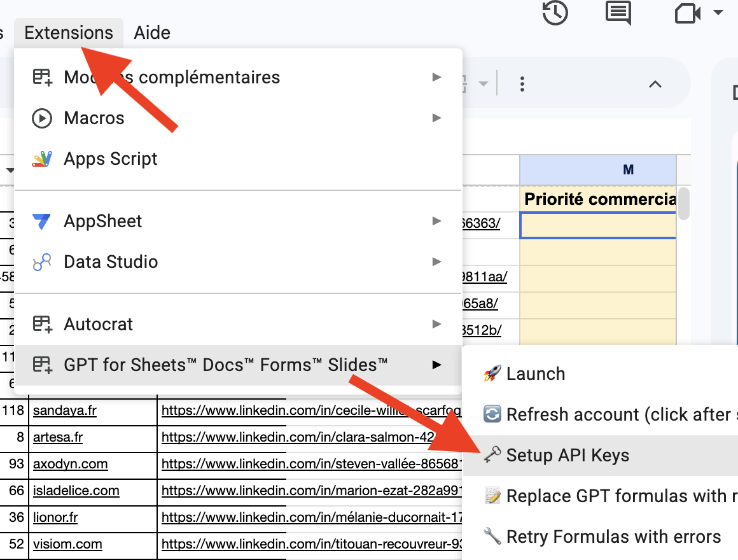Image resolution: width=738 pixels, height=560 pixels.
Task: Click the Retry Formulas wrench icon
Action: tap(492, 536)
